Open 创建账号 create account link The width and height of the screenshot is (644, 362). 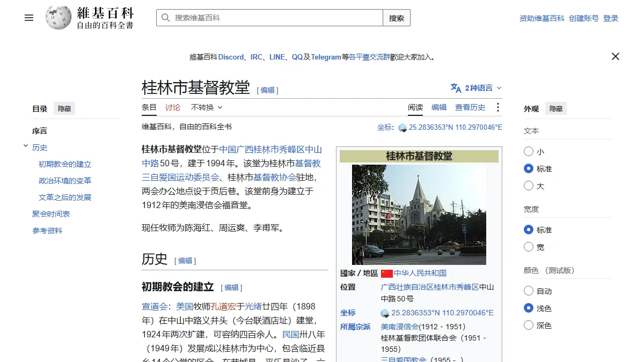[x=584, y=18]
